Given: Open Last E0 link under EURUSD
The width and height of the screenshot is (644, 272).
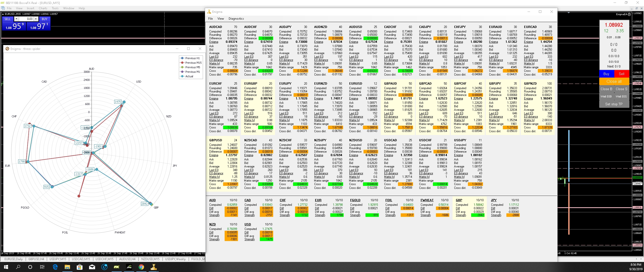Looking at the screenshot, I should pos(354,113).
